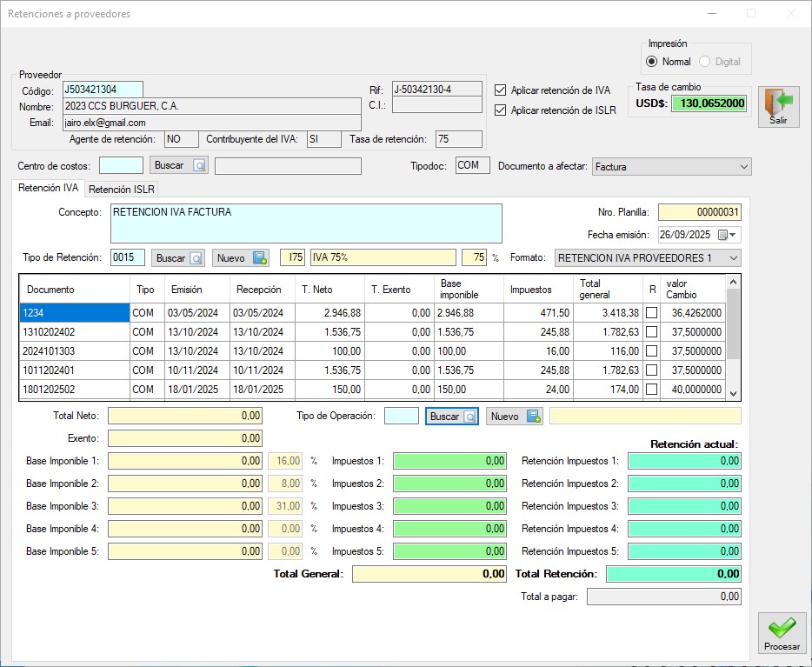
Task: Click Nuevo next to Tipo de Operación
Action: 514,417
